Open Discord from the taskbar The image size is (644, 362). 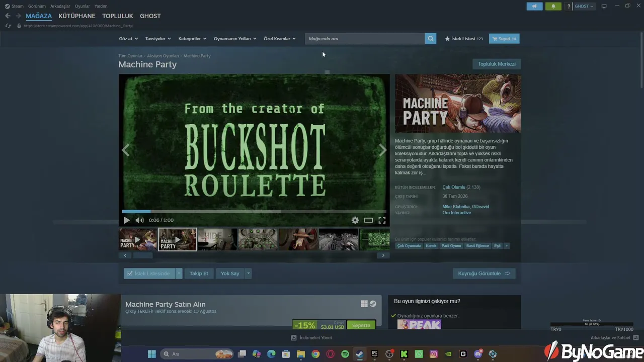coord(478,354)
